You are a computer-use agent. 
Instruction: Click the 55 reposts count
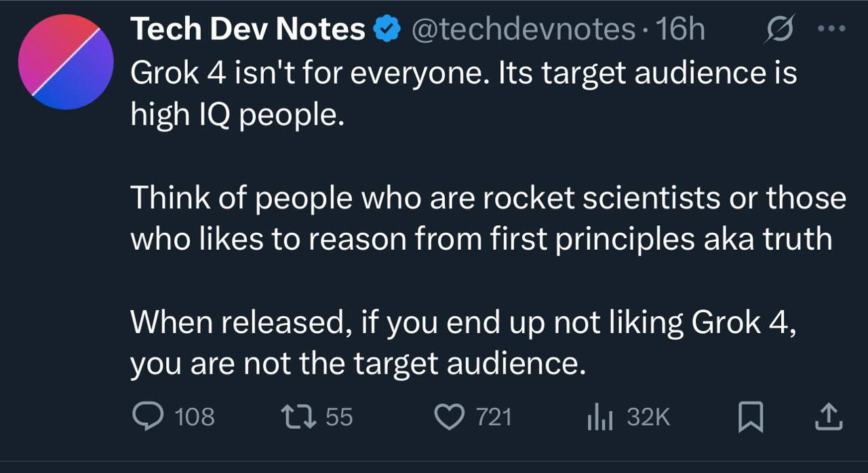pos(339,417)
